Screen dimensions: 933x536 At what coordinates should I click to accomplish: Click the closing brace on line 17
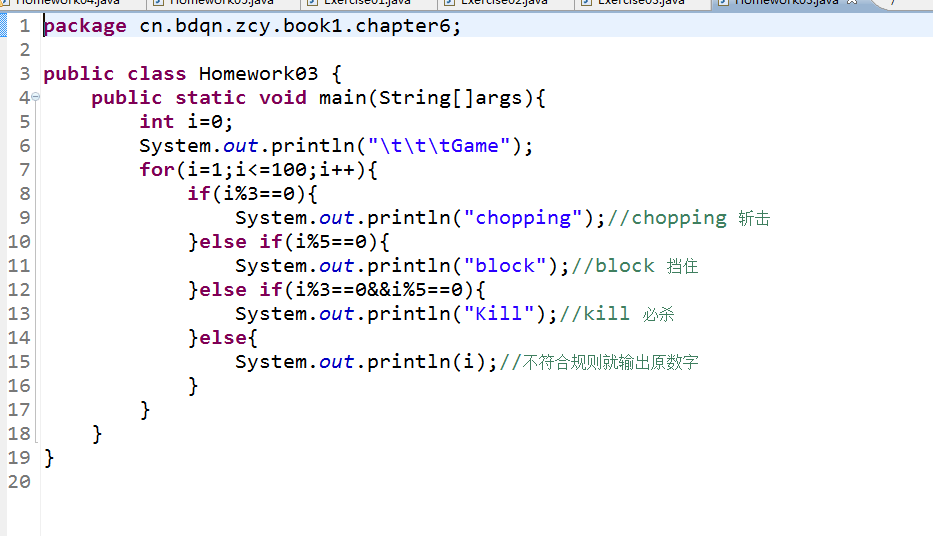145,410
